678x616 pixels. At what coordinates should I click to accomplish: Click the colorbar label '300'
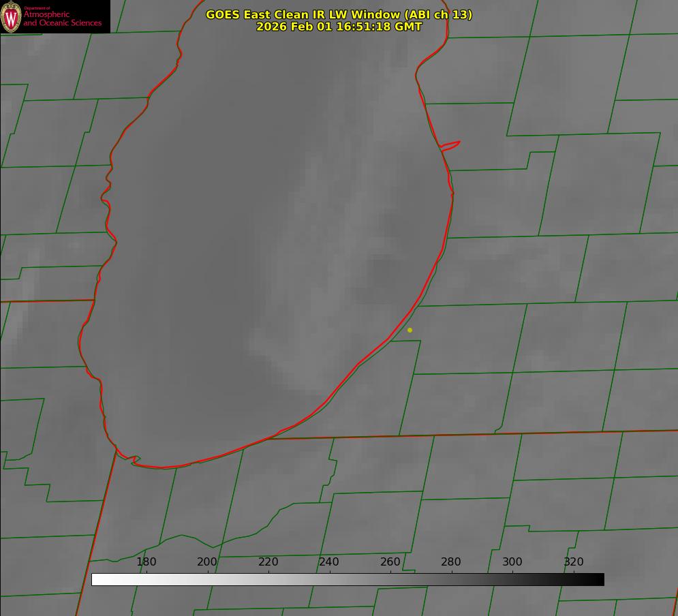click(512, 561)
